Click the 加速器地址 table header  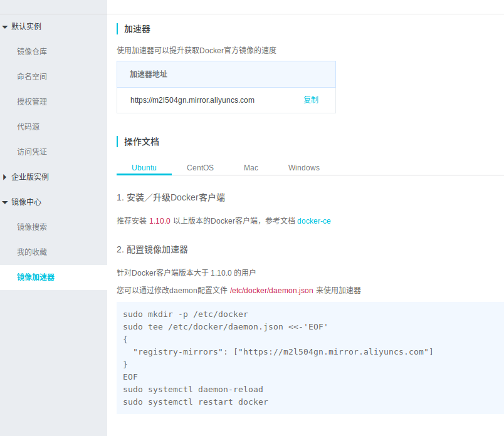tap(226, 74)
